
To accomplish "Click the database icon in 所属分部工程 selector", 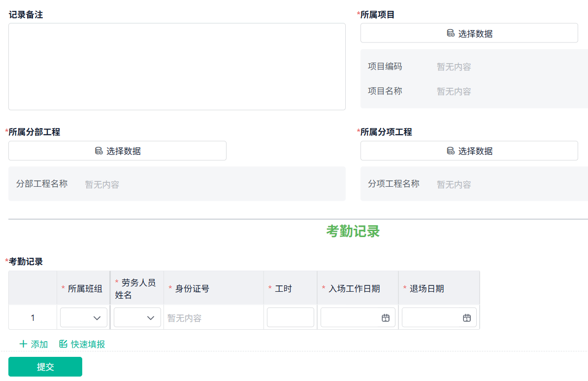I will 99,151.
